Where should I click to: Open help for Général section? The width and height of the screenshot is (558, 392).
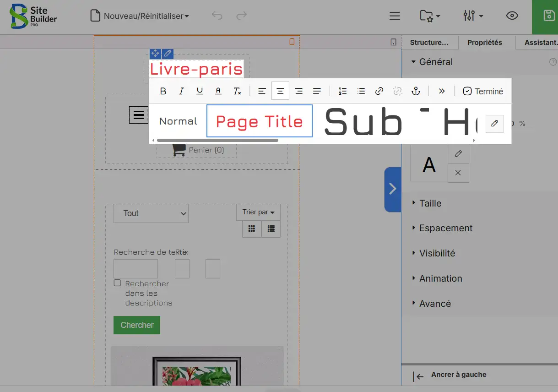(x=553, y=62)
